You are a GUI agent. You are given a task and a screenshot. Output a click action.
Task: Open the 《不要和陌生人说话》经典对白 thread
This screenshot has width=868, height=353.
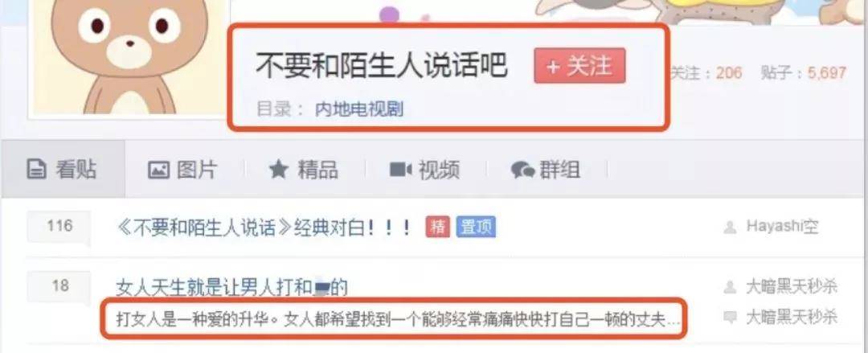tap(265, 228)
